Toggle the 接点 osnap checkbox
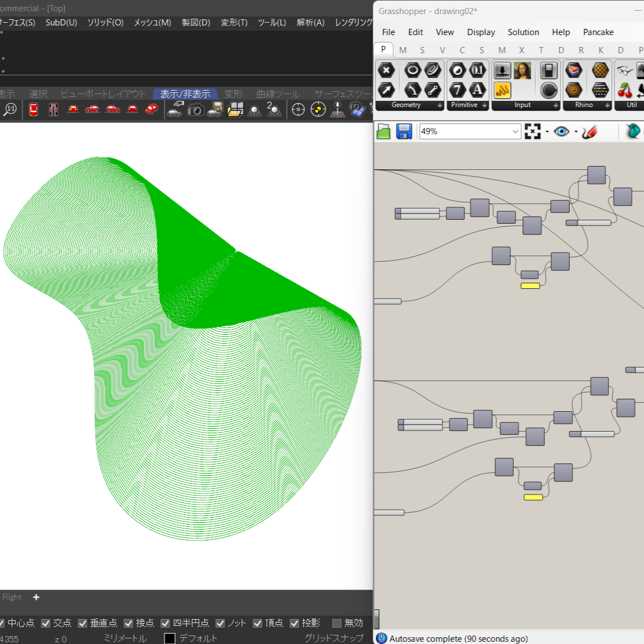 129,623
